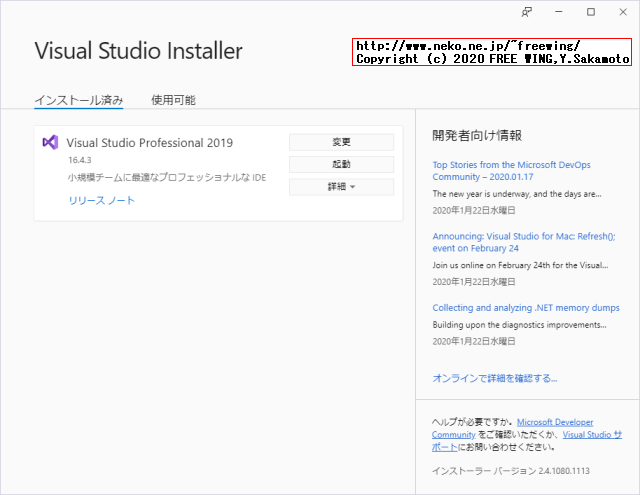Click Visual Studio Professional 2019 product title
Image resolution: width=640 pixels, height=495 pixels.
click(150, 143)
